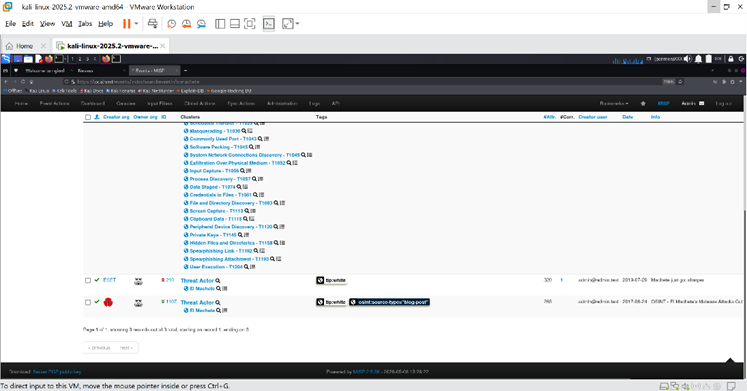Click the Send Ctrl+Alt+Del toolbar icon
This screenshot has height=391, width=747.
pos(152,23)
